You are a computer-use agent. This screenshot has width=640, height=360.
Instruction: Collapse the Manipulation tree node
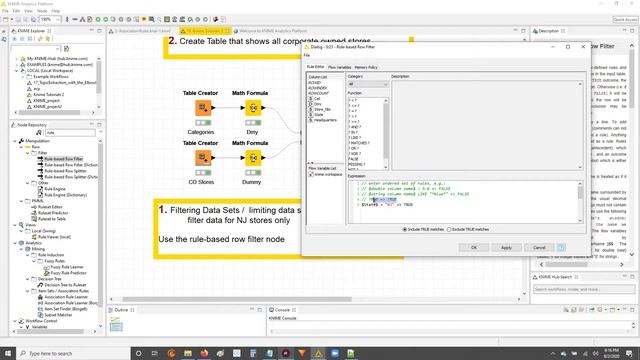[x=15, y=141]
